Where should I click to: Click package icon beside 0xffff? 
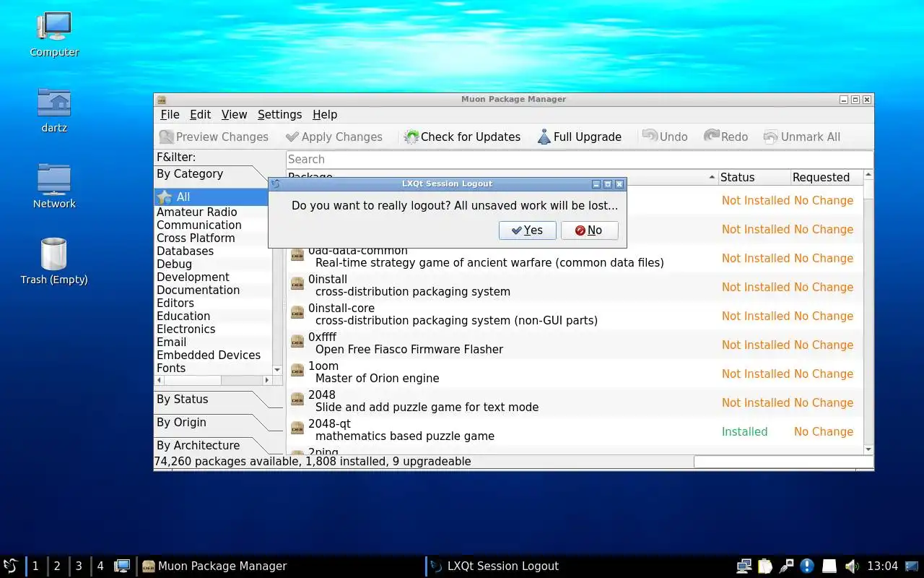297,341
